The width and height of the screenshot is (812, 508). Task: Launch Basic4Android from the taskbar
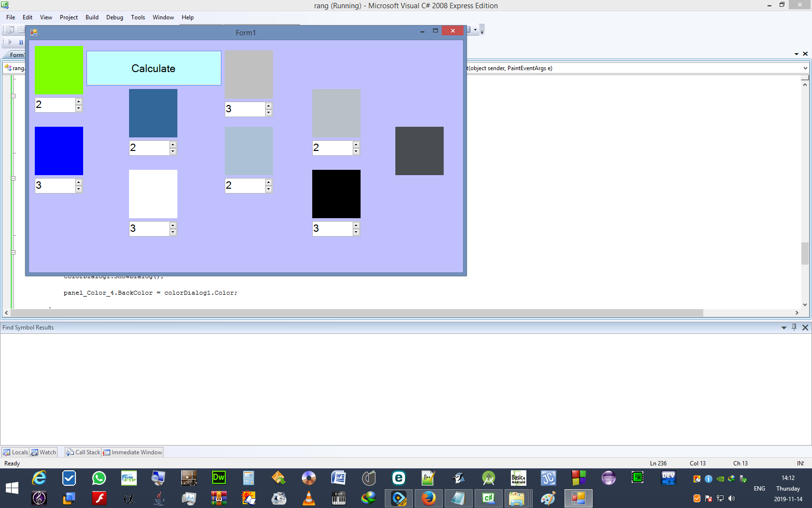tap(518, 478)
